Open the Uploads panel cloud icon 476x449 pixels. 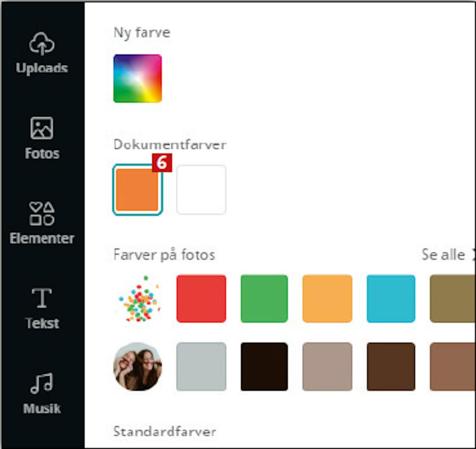[x=42, y=44]
